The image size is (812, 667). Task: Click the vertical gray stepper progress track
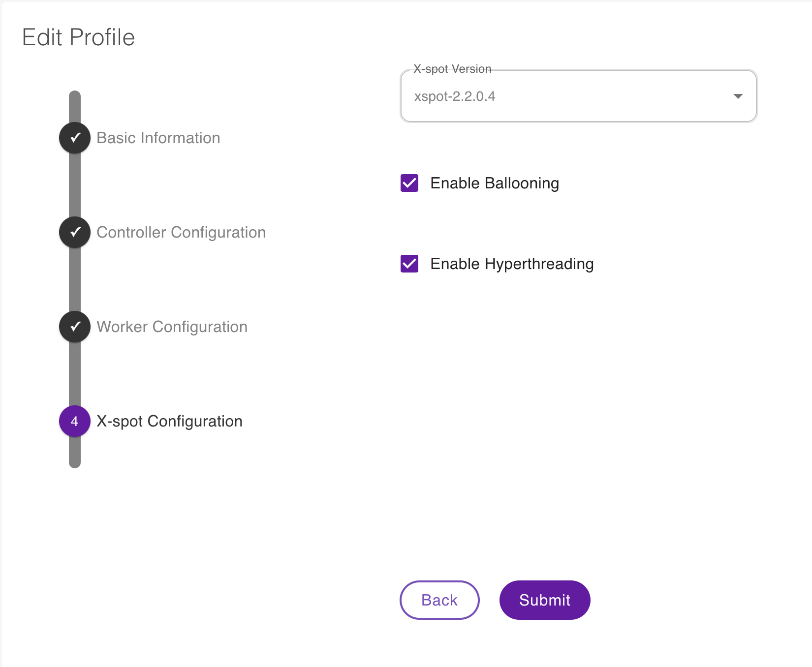coord(75,184)
